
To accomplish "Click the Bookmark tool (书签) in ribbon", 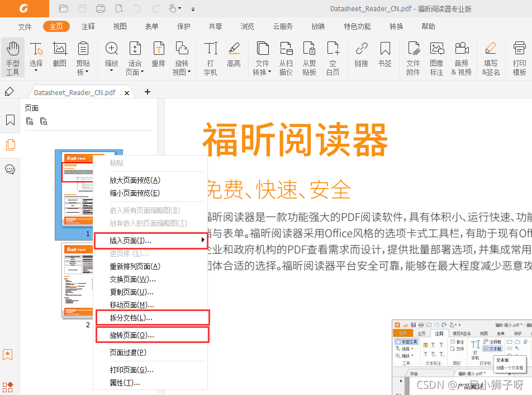I will [385, 54].
